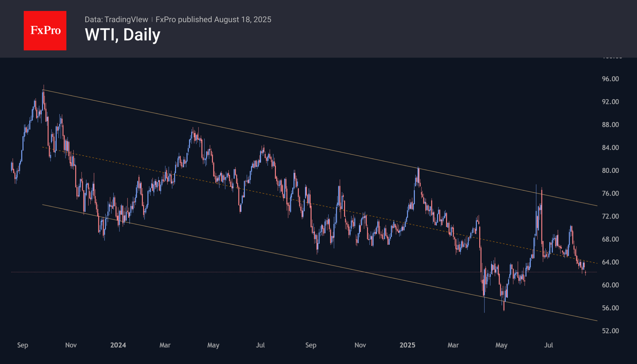Select the 88.00 price level label
The image size is (637, 364).
click(610, 125)
